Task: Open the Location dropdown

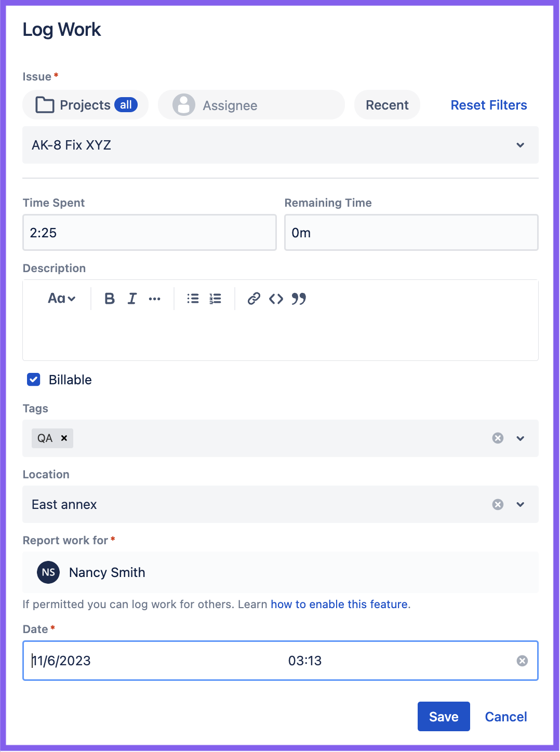Action: (x=520, y=504)
